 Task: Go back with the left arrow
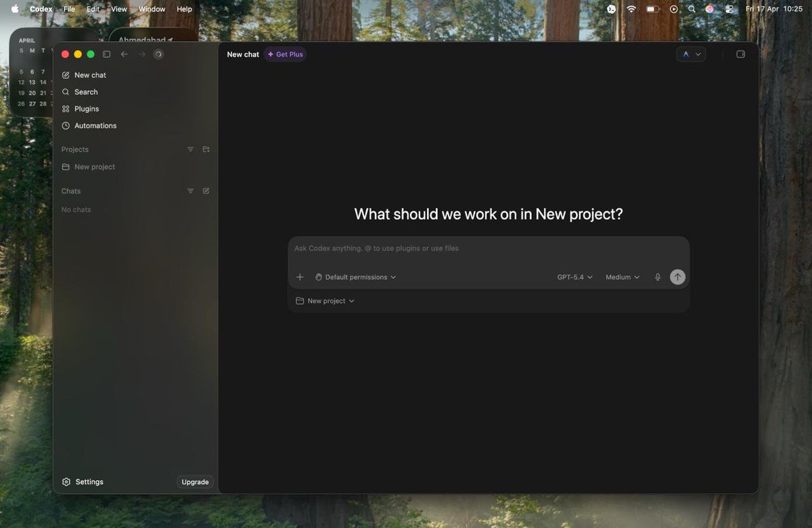pos(124,54)
